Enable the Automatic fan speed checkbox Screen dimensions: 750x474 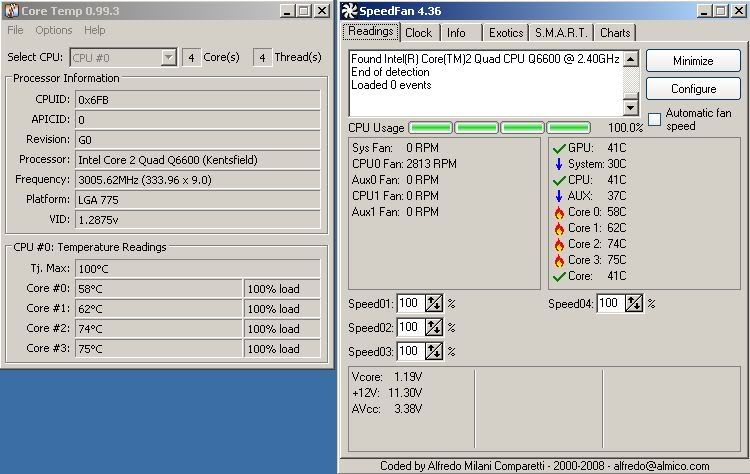click(655, 119)
